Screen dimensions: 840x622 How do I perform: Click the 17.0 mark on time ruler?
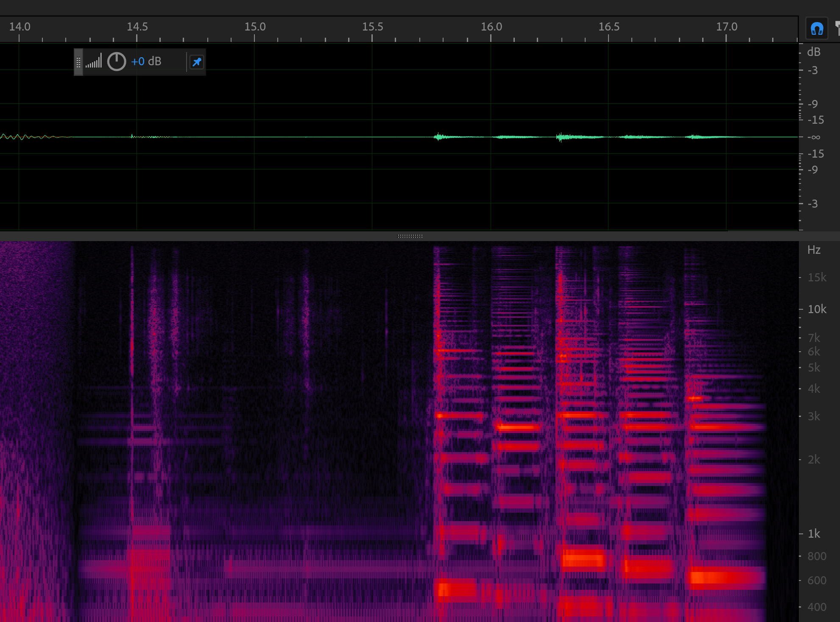coord(726,27)
